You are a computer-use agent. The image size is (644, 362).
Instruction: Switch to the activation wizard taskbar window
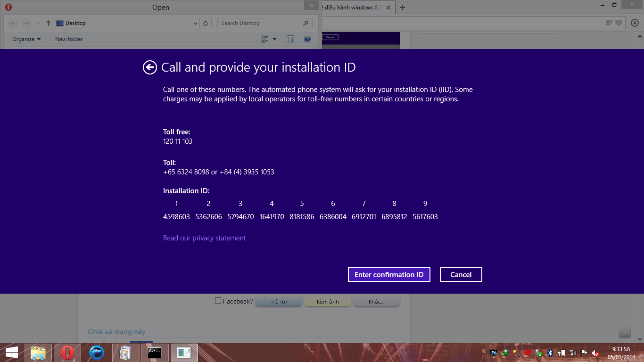[x=184, y=353]
